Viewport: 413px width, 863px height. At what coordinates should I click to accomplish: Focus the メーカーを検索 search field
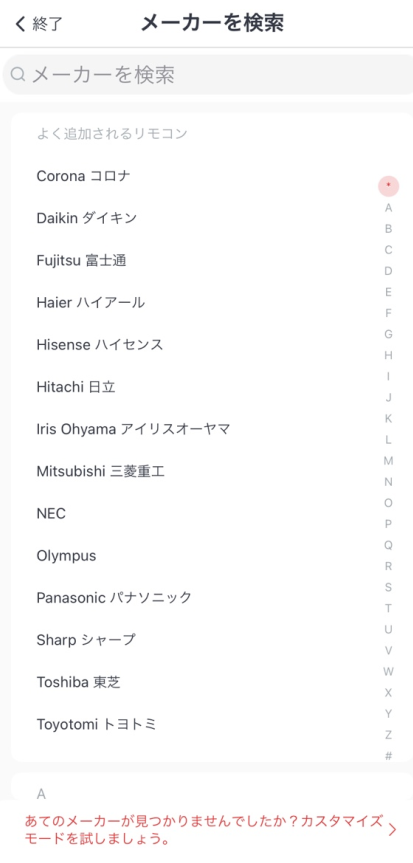click(208, 75)
